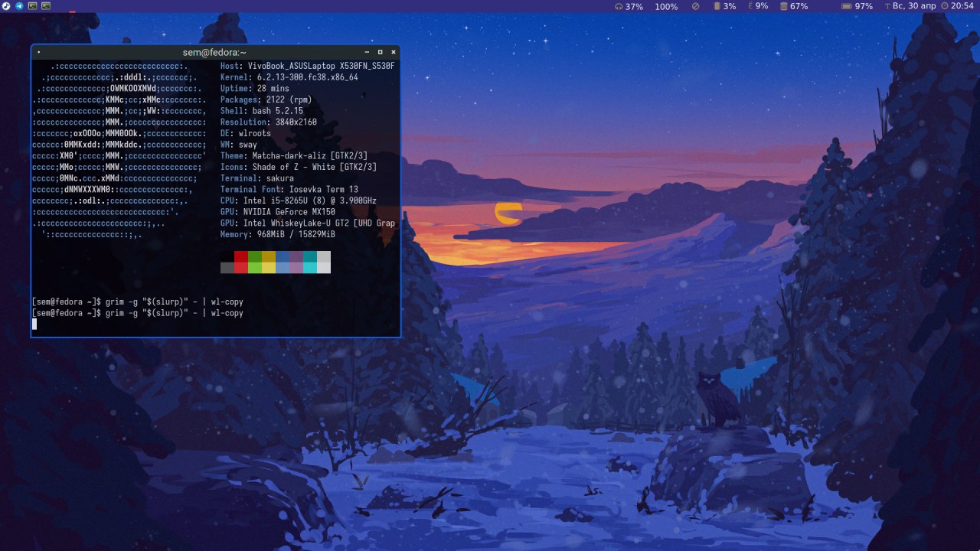Click the headphones volume indicator showing 37%
Viewport: 980px width, 551px height.
629,6
